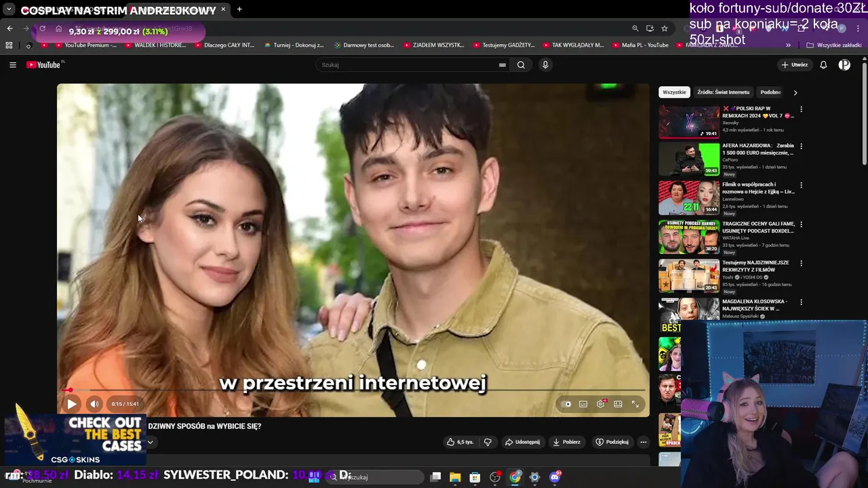
Task: Focus the Szukaj search field on YouTube
Action: pyautogui.click(x=414, y=65)
